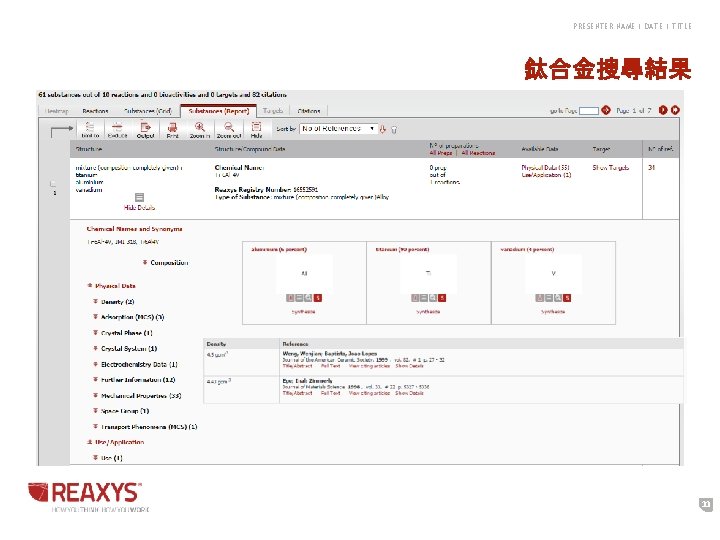Screen dimensions: 720x540
Task: Click the red S icon under vanadium
Action: tap(567, 298)
